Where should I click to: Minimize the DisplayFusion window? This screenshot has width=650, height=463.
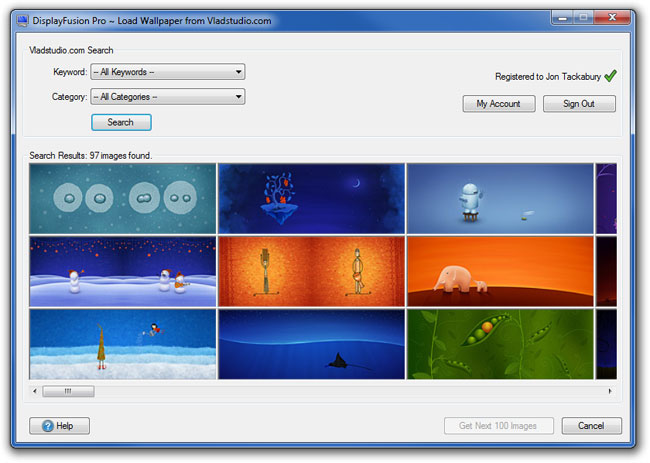562,18
